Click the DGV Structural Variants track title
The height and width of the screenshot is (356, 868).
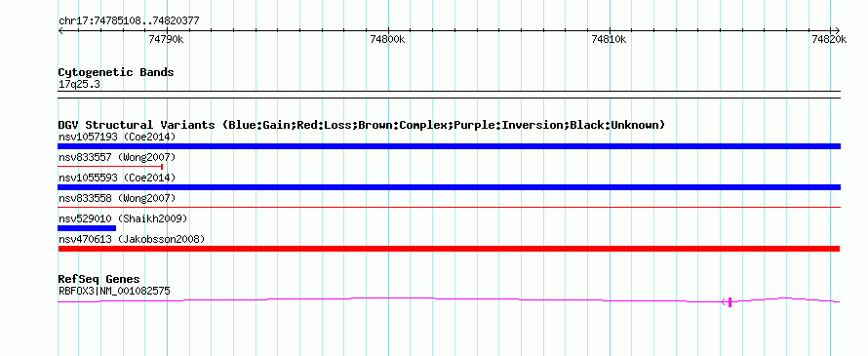click(362, 125)
